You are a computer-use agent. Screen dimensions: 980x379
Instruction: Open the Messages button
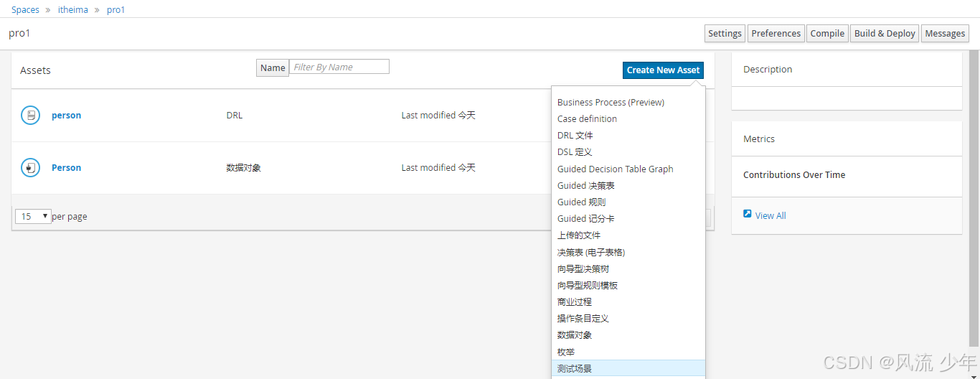pyautogui.click(x=945, y=33)
